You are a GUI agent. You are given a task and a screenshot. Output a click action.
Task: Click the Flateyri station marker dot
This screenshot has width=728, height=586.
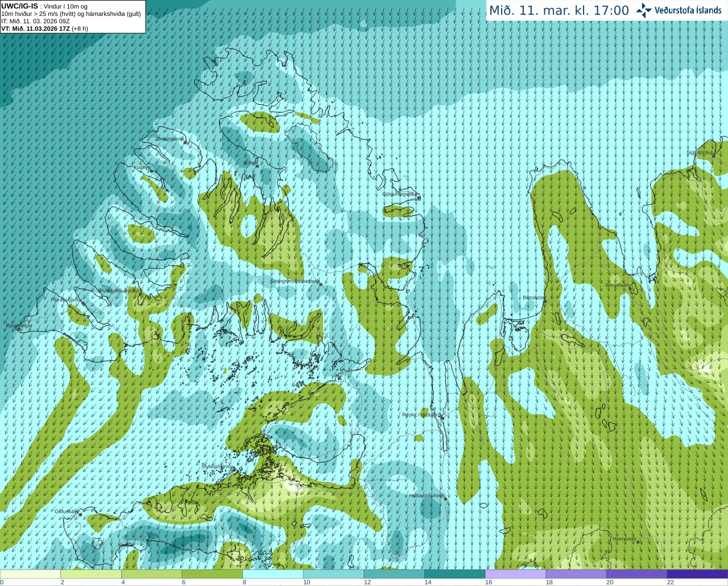point(151,171)
